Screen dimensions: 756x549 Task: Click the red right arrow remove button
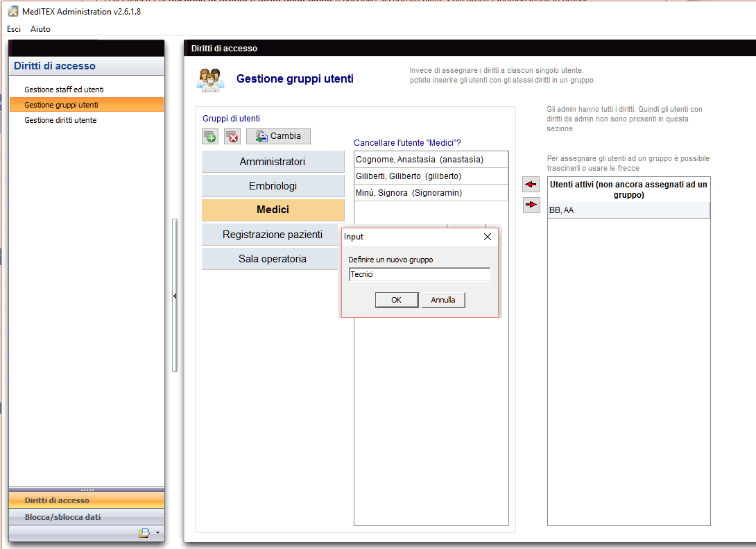531,205
